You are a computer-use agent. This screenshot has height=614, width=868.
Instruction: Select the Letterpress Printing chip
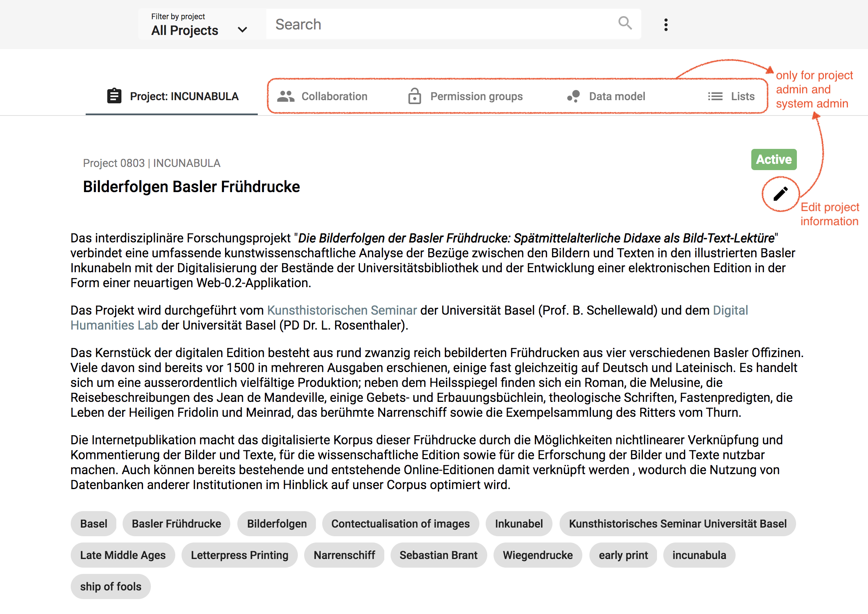click(239, 555)
